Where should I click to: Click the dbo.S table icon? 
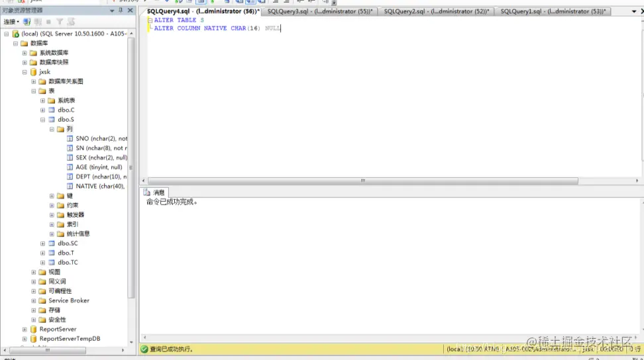tap(51, 119)
